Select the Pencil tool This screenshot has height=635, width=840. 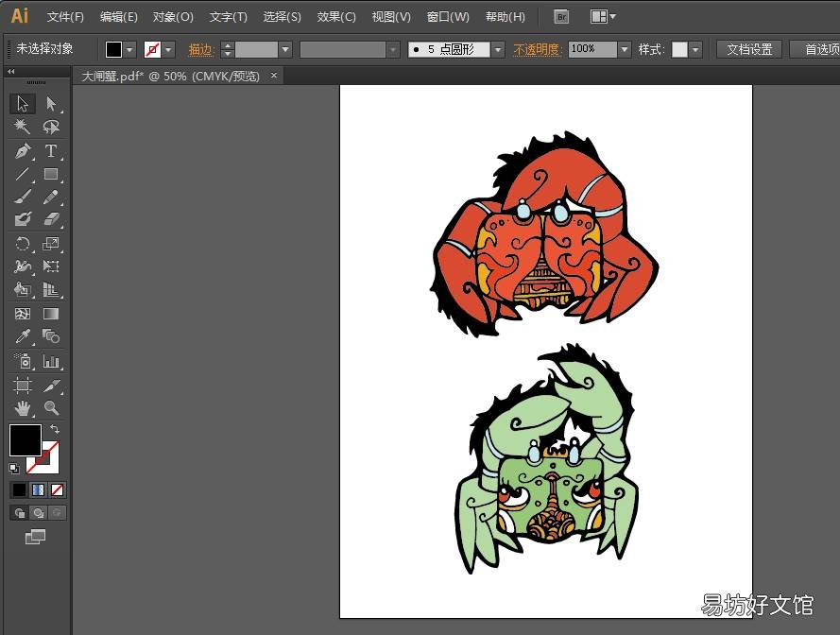click(51, 197)
